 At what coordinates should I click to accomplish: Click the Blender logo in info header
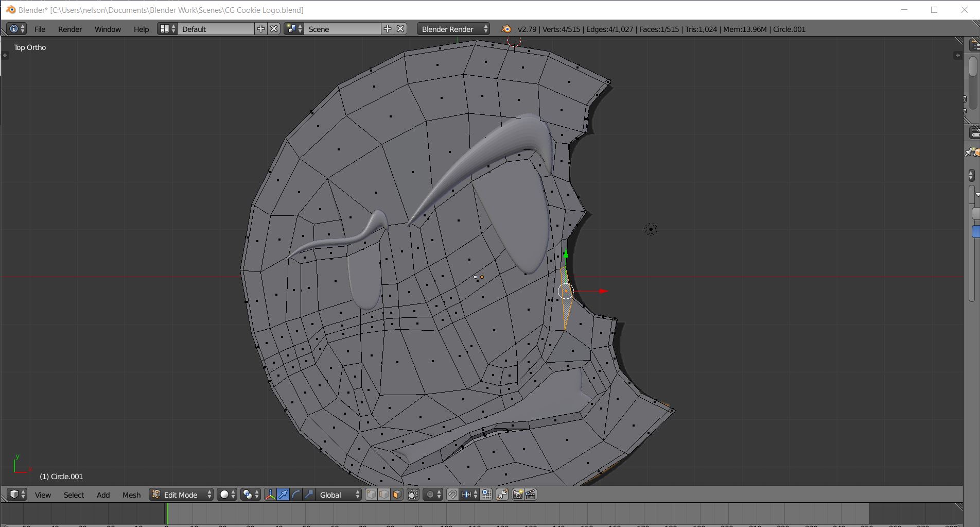tap(506, 29)
